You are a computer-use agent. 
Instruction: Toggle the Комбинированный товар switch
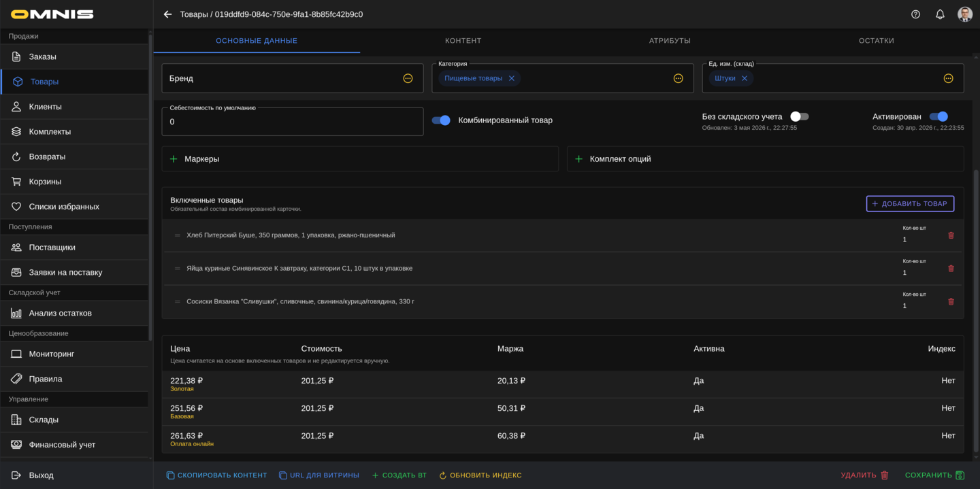point(441,120)
